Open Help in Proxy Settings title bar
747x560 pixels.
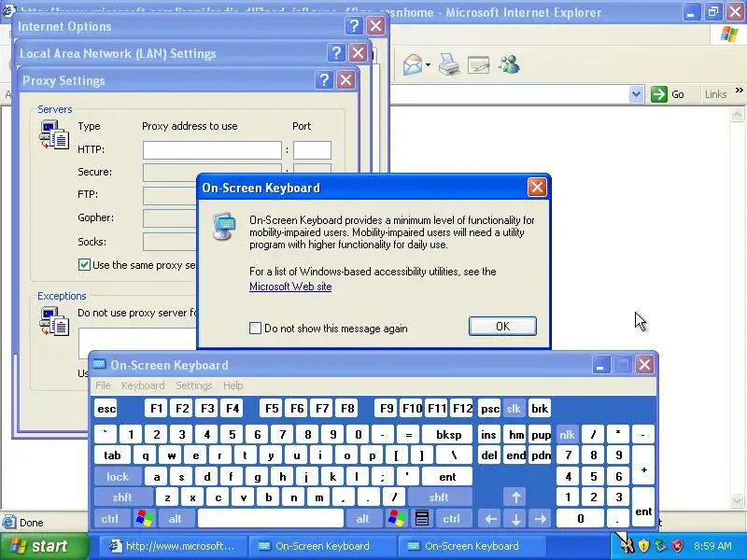324,80
